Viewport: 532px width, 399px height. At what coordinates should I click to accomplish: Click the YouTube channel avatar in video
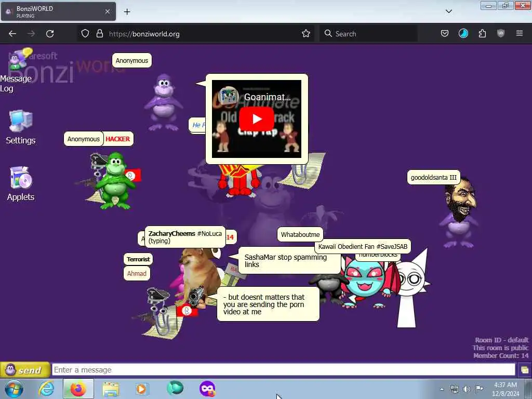[228, 96]
